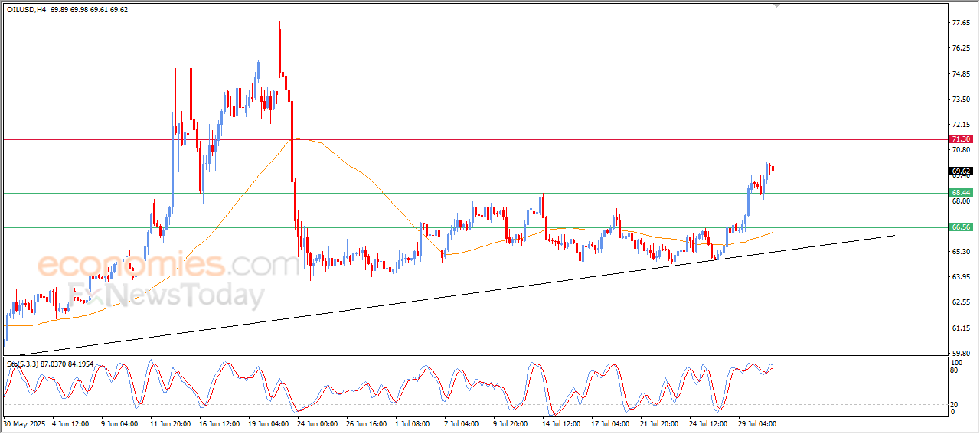
Task: Click the 11 Jun 20:00 time label
Action: pyautogui.click(x=171, y=423)
